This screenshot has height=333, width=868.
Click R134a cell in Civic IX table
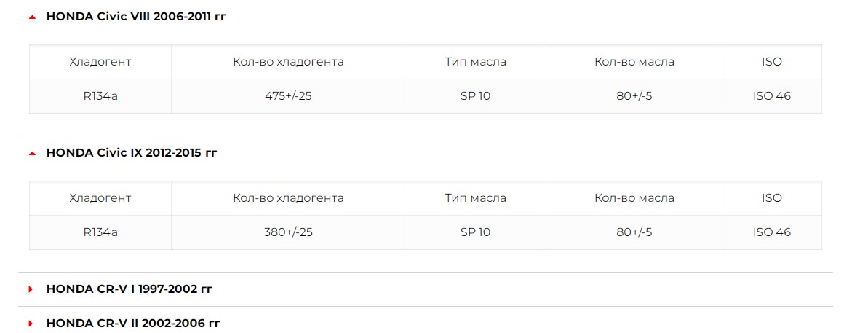100,232
